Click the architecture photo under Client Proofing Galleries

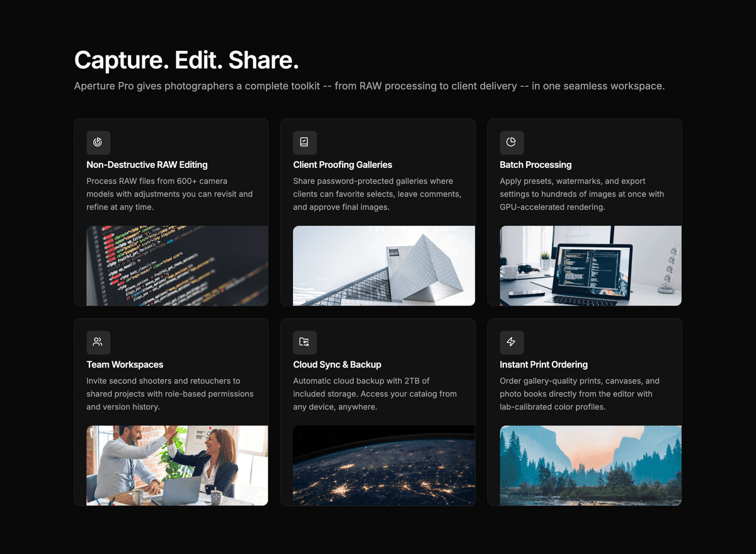[x=384, y=266]
